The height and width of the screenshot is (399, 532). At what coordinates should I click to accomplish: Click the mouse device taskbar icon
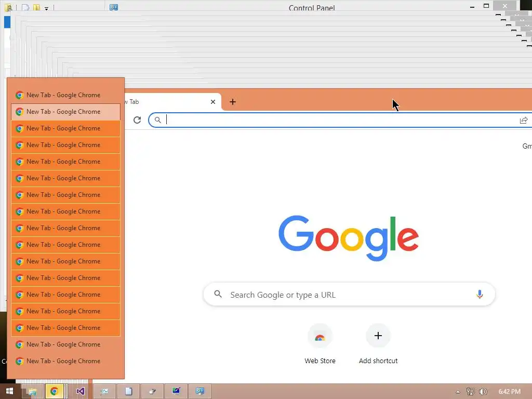tap(152, 391)
